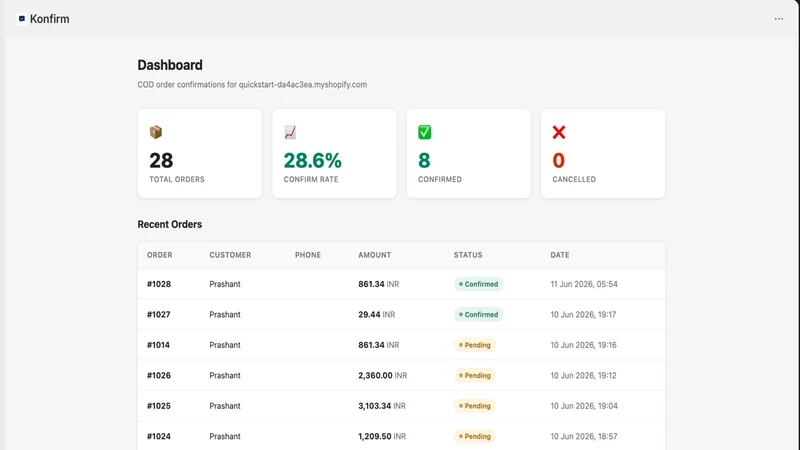Click the 28.6% confirm rate value

(312, 161)
